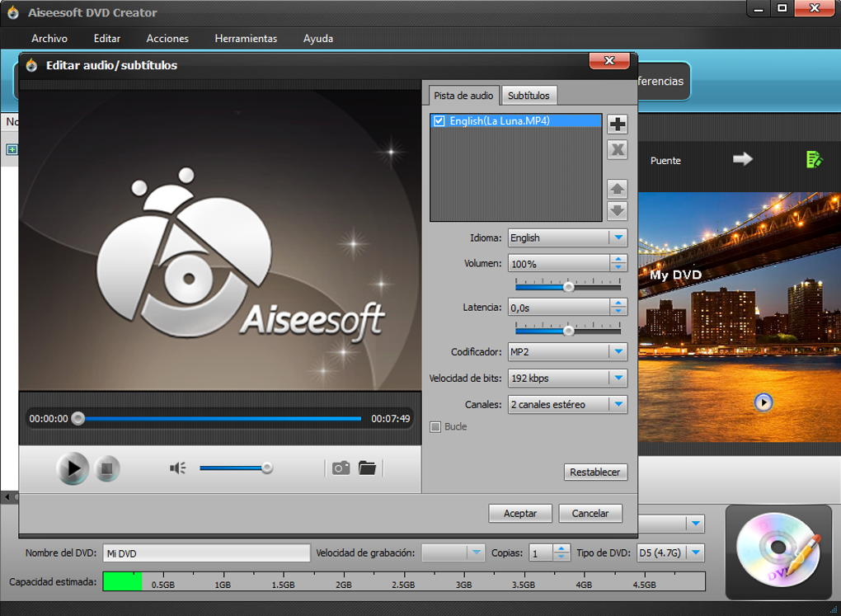Move audio track up with arrow icon
Screen dimensions: 841x616
tap(617, 189)
